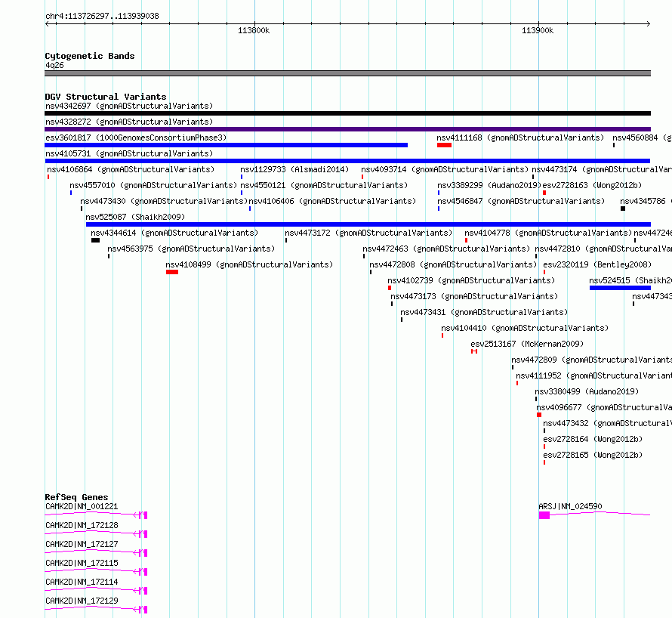The width and height of the screenshot is (672, 618).
Task: Click the Cytogenetic Bands track title
Action: point(90,56)
